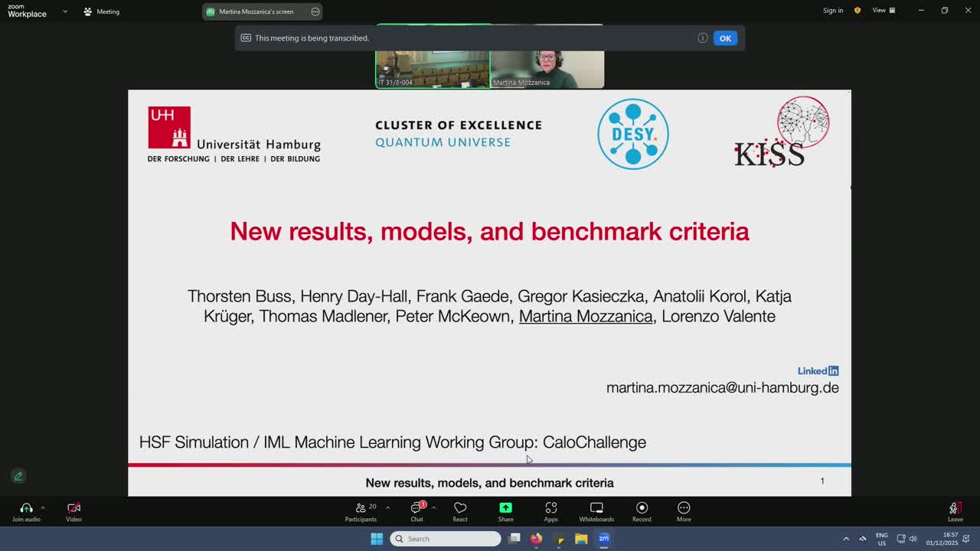Open the Participants panel

(361, 508)
